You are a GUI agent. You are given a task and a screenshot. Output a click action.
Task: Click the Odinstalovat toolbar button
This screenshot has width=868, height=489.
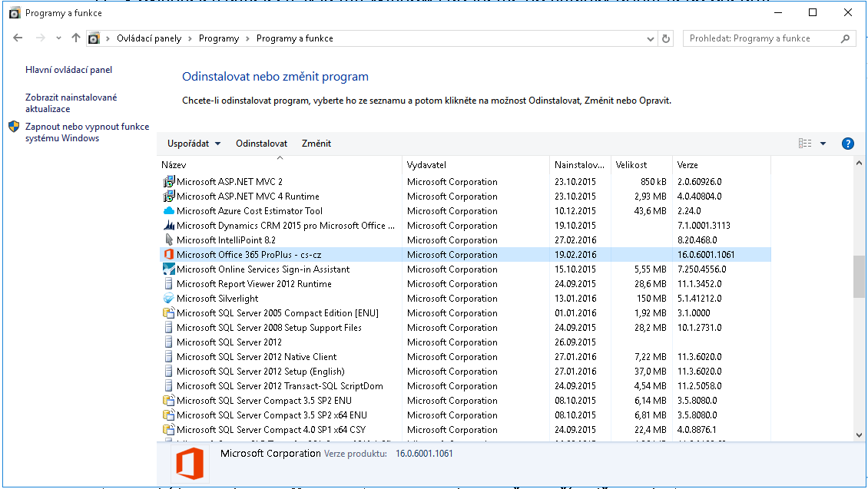261,144
